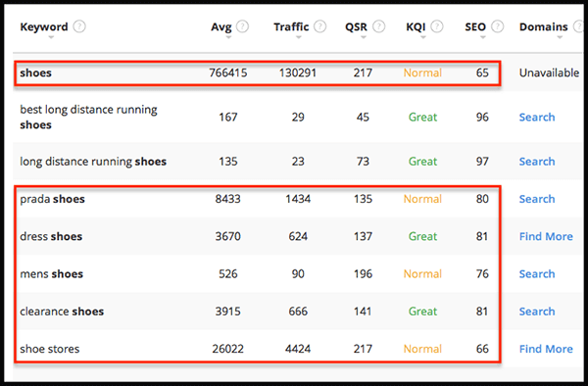Viewport: 588px width, 386px height.
Task: Click the KQI column header
Action: coord(416,27)
